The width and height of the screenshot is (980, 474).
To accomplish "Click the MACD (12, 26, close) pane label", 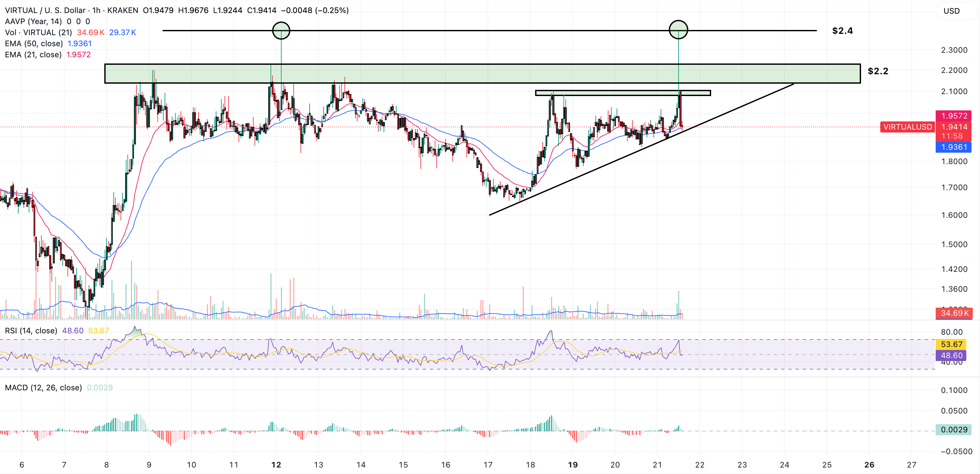I will point(43,387).
